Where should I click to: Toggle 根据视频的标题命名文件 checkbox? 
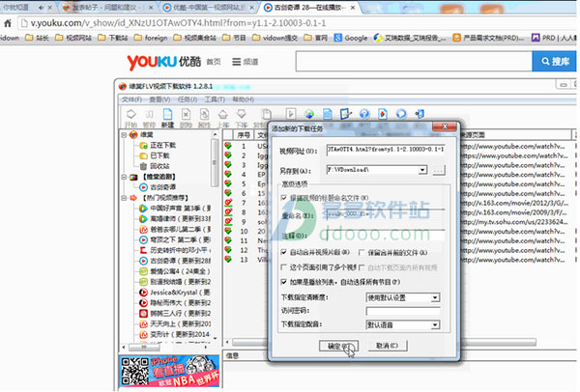283,198
